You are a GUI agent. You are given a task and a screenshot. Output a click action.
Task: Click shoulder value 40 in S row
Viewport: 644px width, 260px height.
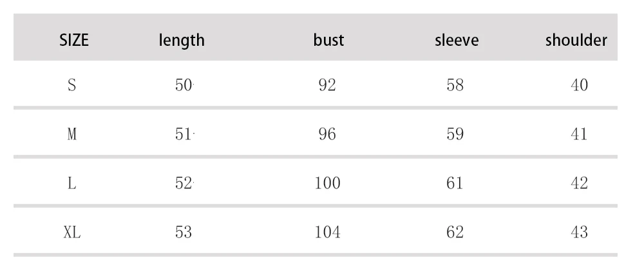coord(579,85)
